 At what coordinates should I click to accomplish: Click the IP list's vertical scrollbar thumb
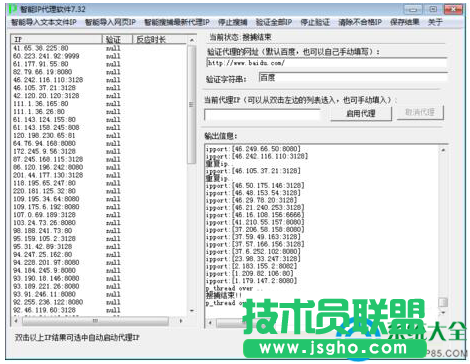(191, 104)
